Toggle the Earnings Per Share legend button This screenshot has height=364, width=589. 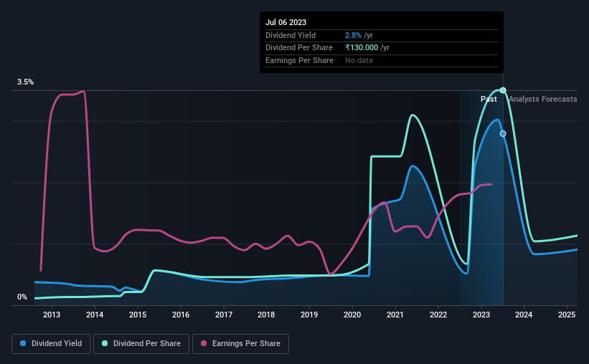(x=240, y=344)
